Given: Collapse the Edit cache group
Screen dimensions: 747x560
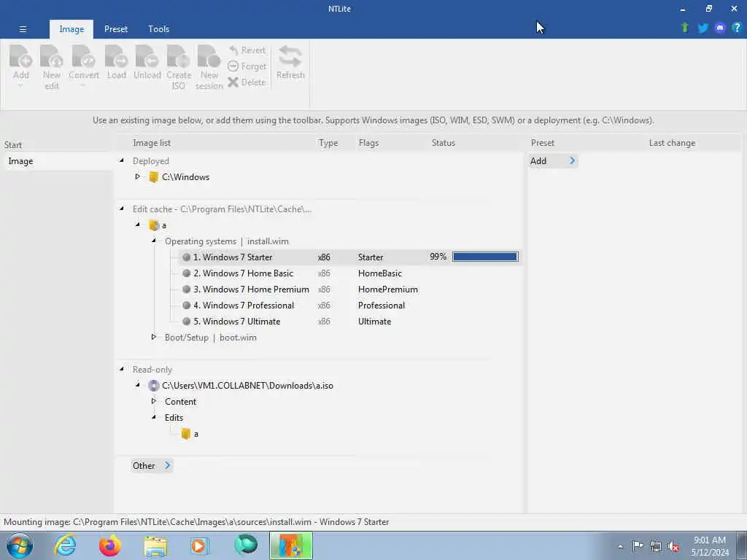Looking at the screenshot, I should pos(122,209).
